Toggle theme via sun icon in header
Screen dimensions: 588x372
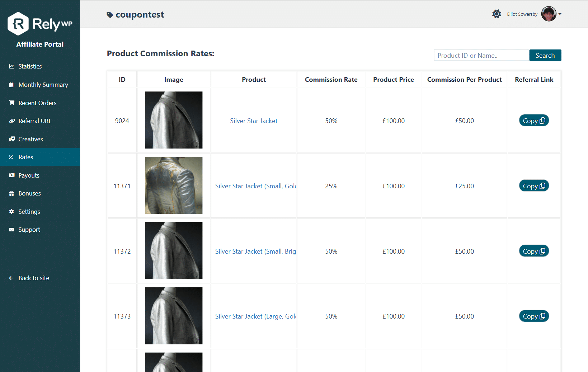tap(497, 14)
